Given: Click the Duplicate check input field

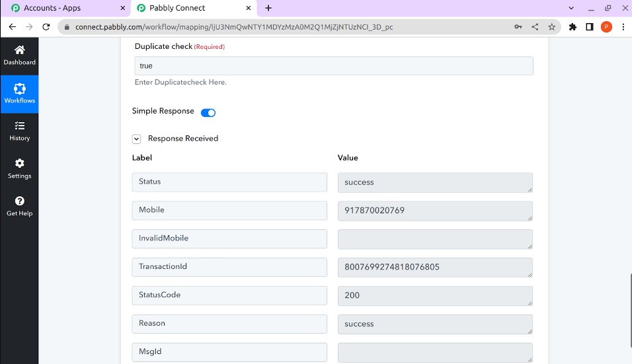Looking at the screenshot, I should tap(334, 66).
